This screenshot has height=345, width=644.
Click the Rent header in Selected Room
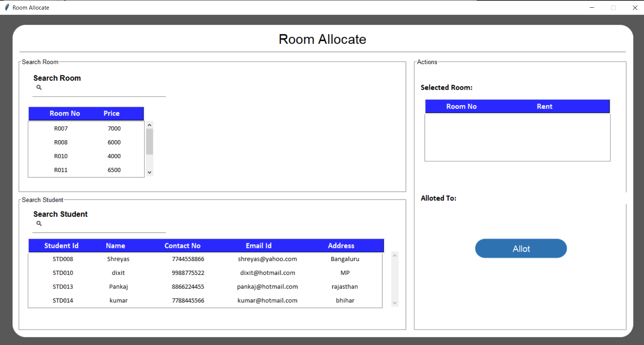click(x=544, y=106)
